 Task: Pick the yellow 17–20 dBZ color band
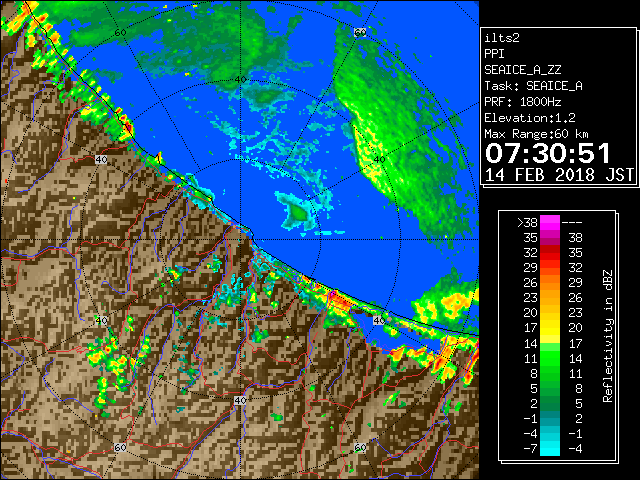click(550, 328)
